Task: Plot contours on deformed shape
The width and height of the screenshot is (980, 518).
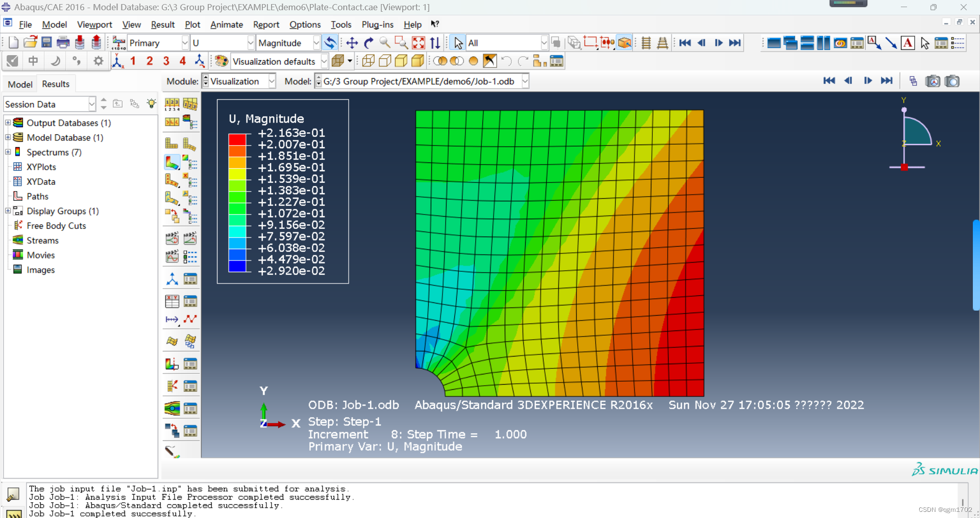Action: [172, 162]
